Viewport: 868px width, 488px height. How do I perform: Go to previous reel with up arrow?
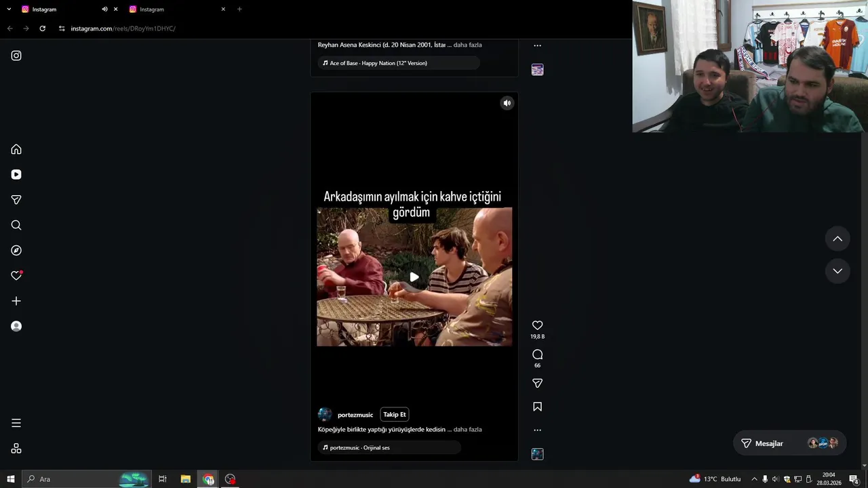pos(837,239)
